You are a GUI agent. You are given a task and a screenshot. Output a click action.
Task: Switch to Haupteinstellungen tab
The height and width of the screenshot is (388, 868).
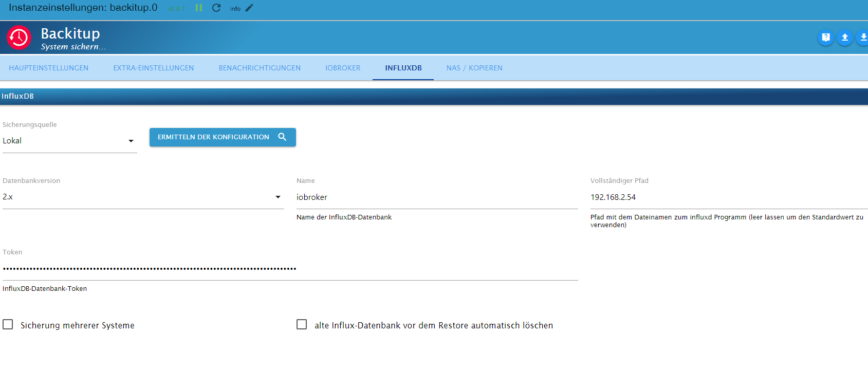49,68
